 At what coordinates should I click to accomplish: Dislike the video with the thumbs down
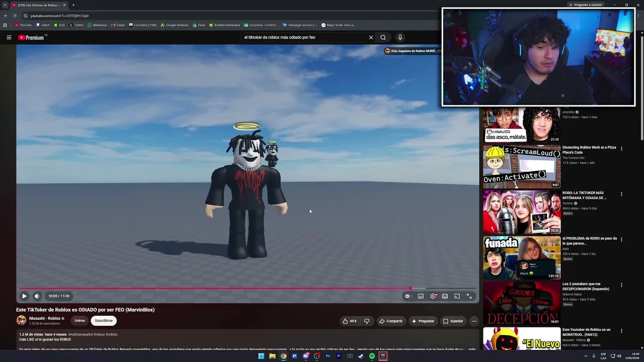(x=367, y=321)
